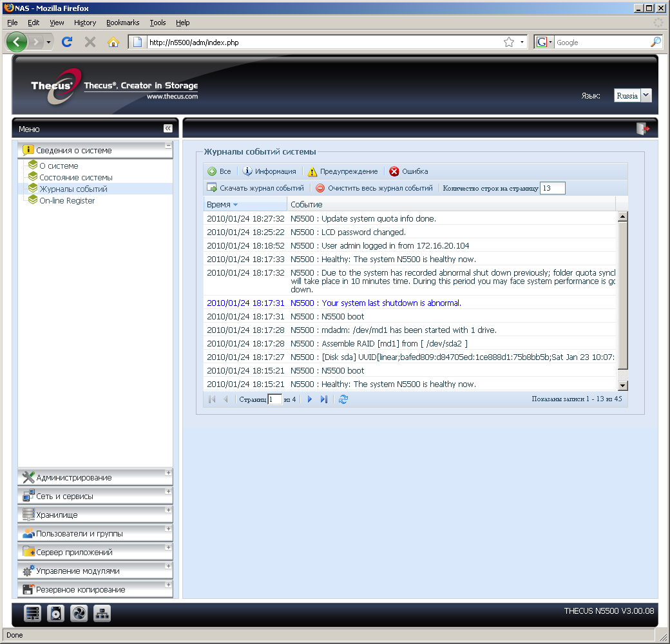
Task: Select О системе in the tree
Action: tap(59, 166)
